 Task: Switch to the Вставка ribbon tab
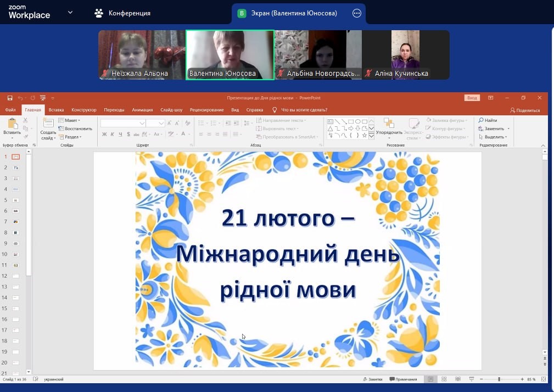click(56, 110)
